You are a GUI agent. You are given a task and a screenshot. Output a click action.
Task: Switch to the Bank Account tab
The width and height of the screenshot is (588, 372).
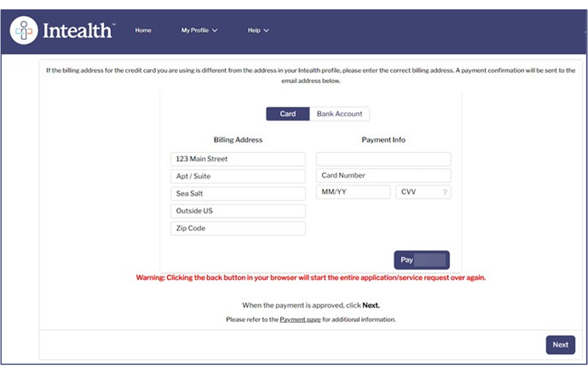[x=339, y=114]
